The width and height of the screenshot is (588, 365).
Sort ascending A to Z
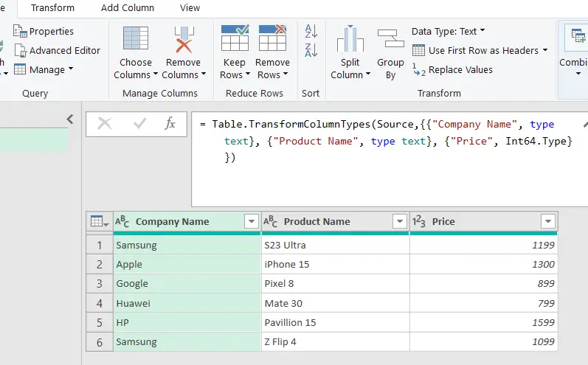311,31
